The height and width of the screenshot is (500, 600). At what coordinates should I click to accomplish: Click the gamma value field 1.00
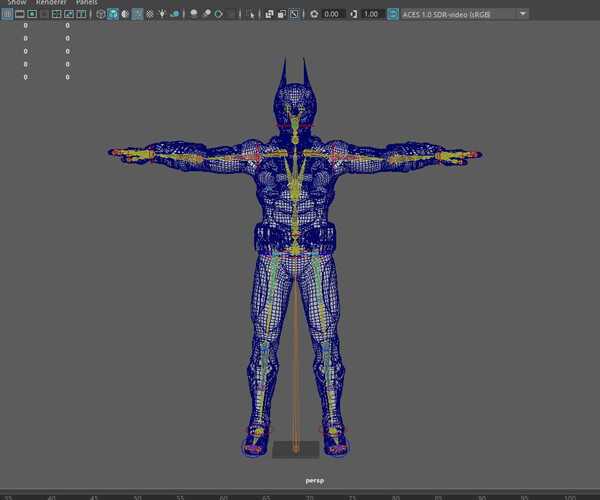pyautogui.click(x=372, y=15)
